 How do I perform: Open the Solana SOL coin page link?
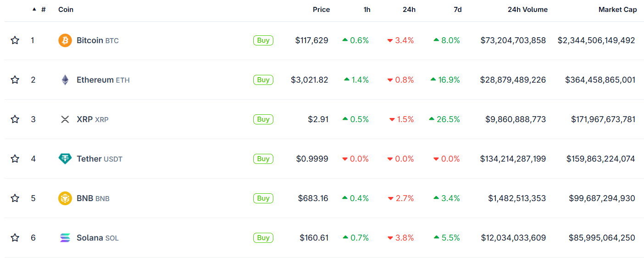click(98, 238)
